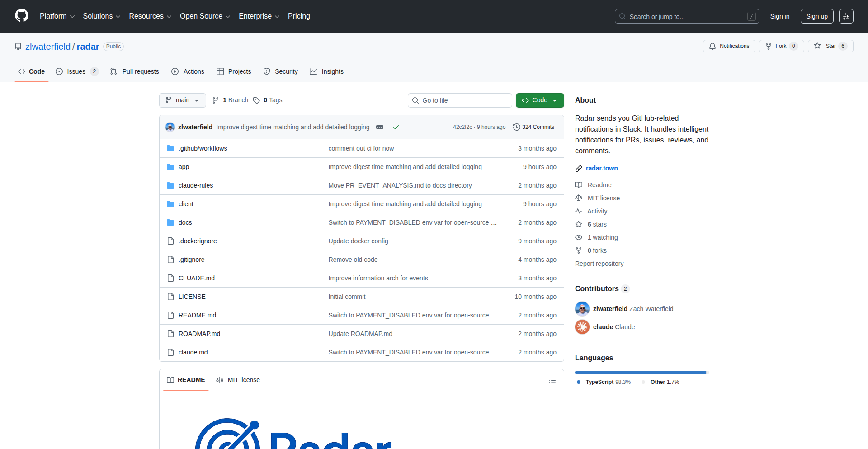Switch to the Pull requests tab
The height and width of the screenshot is (449, 868).
(x=134, y=71)
